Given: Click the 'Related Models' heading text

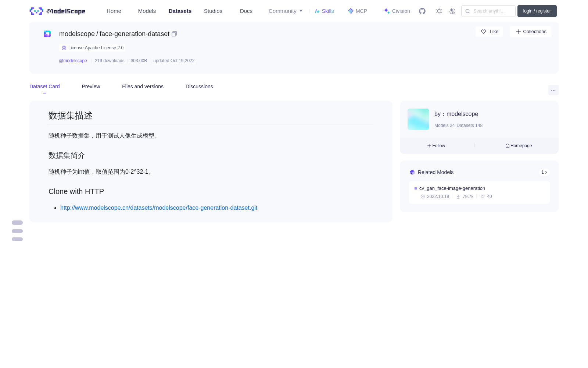Looking at the screenshot, I should pos(435,172).
